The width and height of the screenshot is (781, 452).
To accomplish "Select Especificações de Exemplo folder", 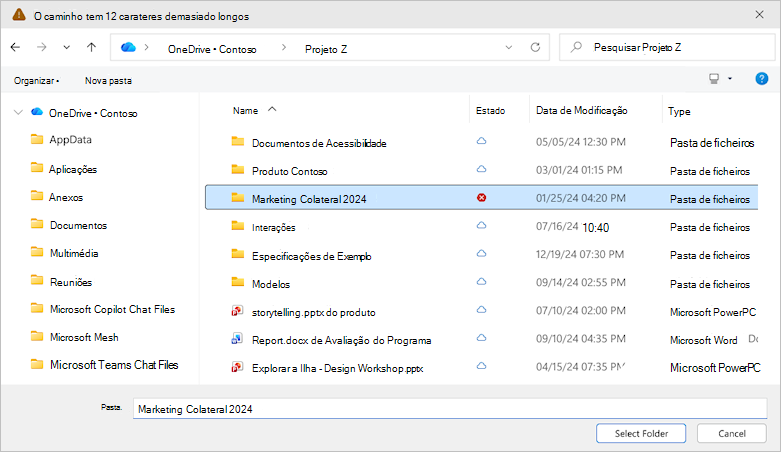I will [x=311, y=256].
